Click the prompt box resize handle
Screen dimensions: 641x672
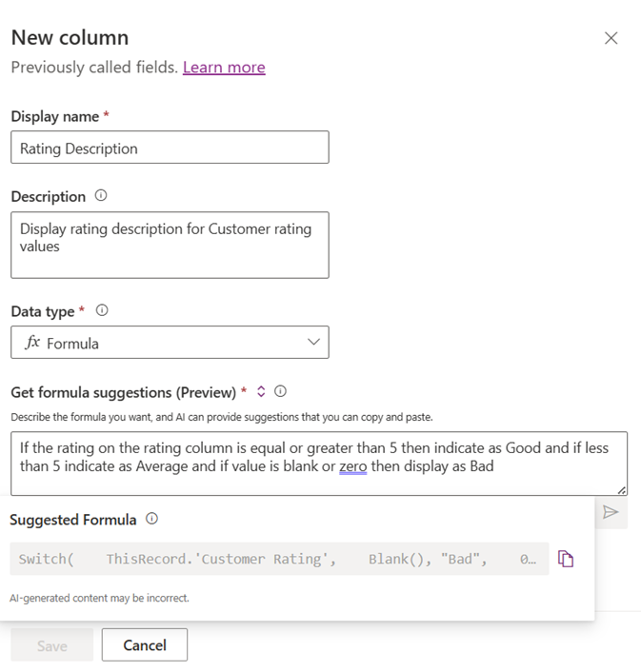coord(622,489)
